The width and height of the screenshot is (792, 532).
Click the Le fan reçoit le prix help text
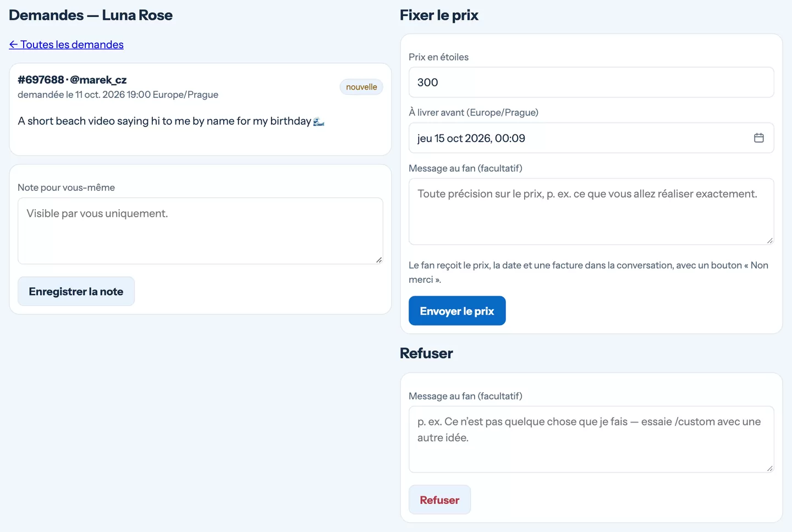tap(588, 272)
